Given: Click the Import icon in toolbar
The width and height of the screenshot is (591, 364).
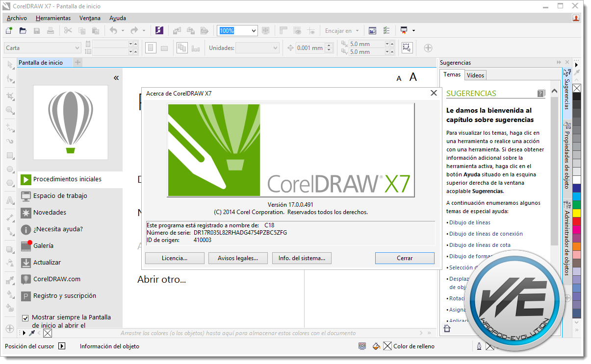Looking at the screenshot, I should [177, 30].
